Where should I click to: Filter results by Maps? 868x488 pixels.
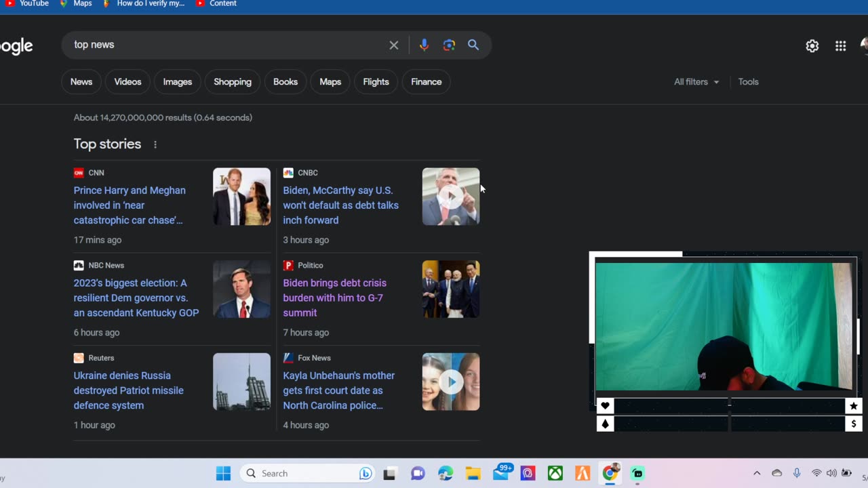pyautogui.click(x=330, y=82)
